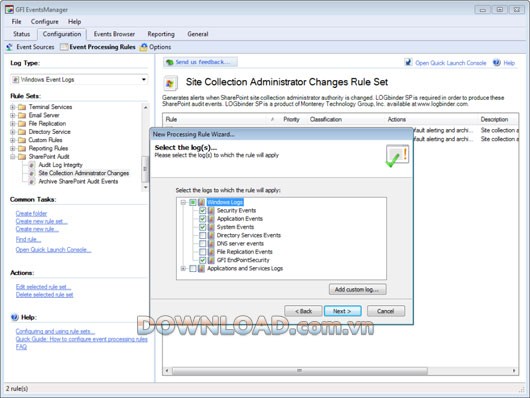This screenshot has height=398, width=530.
Task: Uncheck the System Events checkbox
Action: 202,227
